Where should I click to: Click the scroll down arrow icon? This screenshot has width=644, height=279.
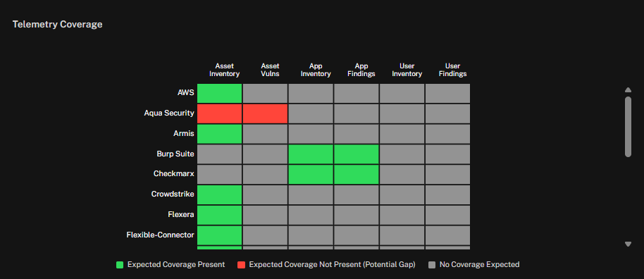[x=628, y=244]
